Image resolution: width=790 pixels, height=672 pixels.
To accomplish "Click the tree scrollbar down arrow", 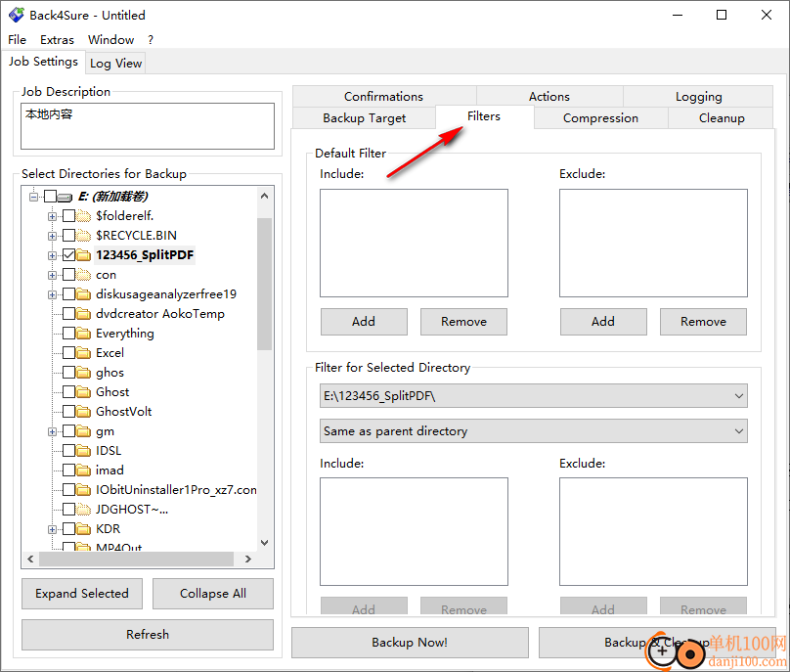I will 265,543.
